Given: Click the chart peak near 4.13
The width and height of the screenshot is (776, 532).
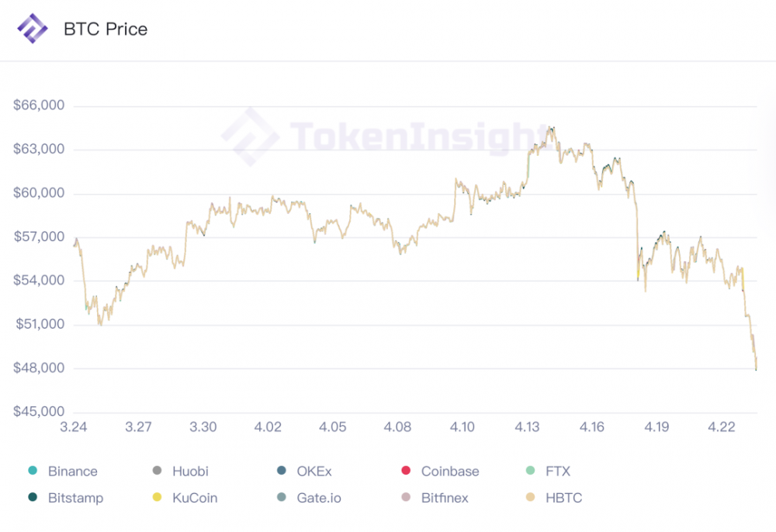Looking at the screenshot, I should [x=550, y=129].
